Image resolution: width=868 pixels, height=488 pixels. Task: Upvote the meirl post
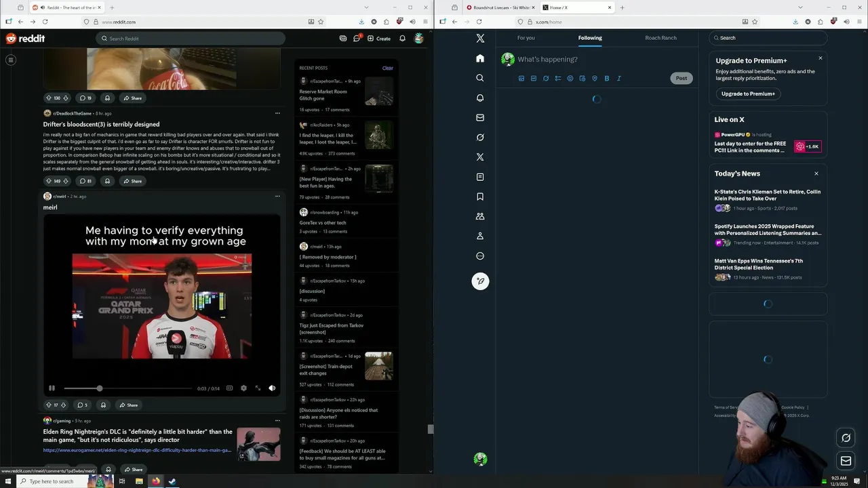click(x=48, y=405)
